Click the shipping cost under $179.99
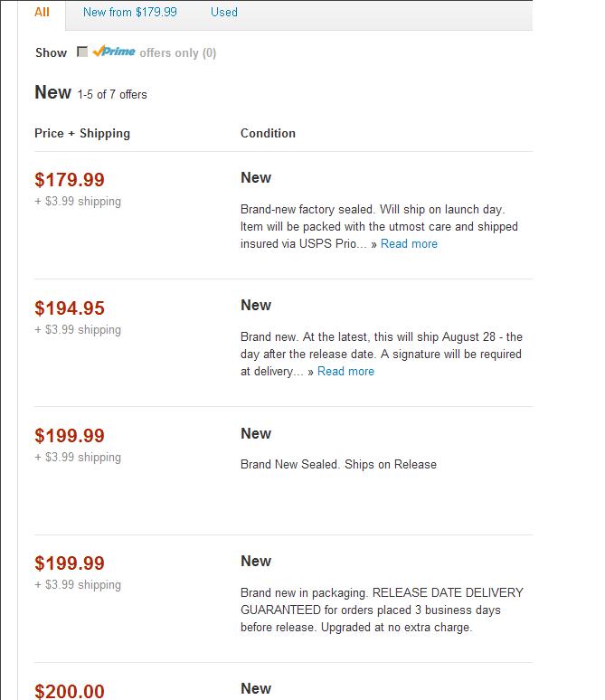Image resolution: width=605 pixels, height=700 pixels. click(x=78, y=202)
